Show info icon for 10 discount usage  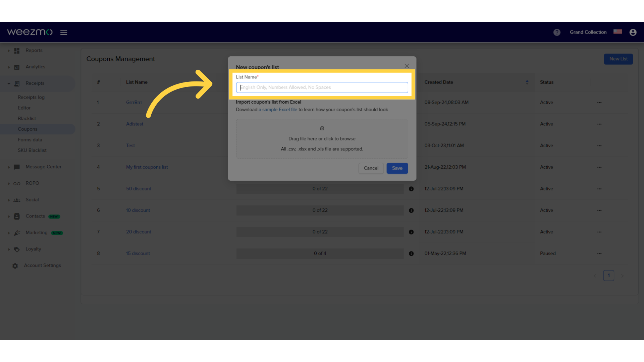pos(411,210)
